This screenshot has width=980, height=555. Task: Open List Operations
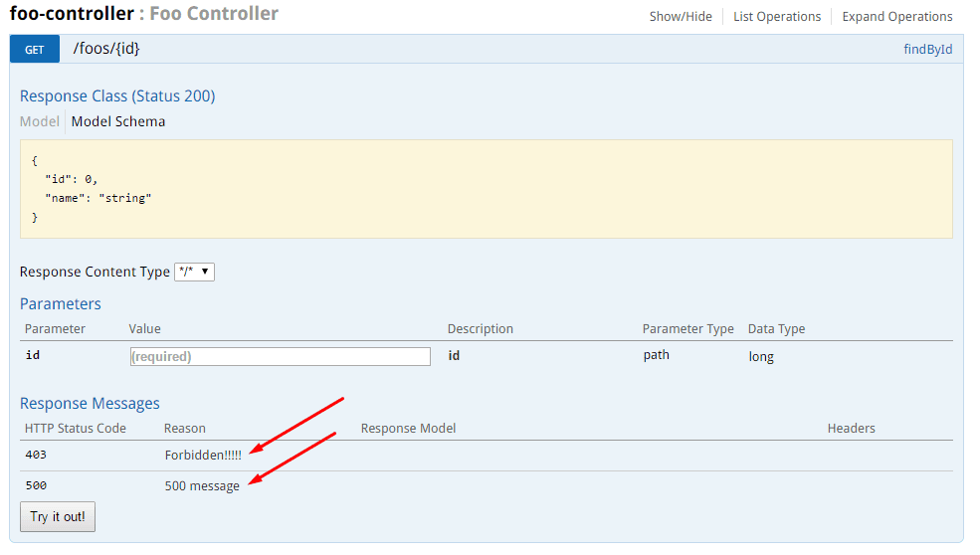(x=777, y=17)
